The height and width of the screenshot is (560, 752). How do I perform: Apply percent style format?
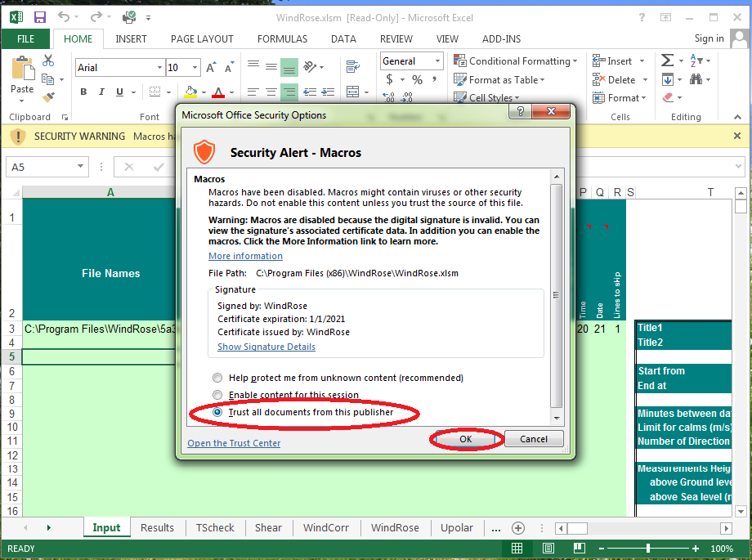click(417, 79)
